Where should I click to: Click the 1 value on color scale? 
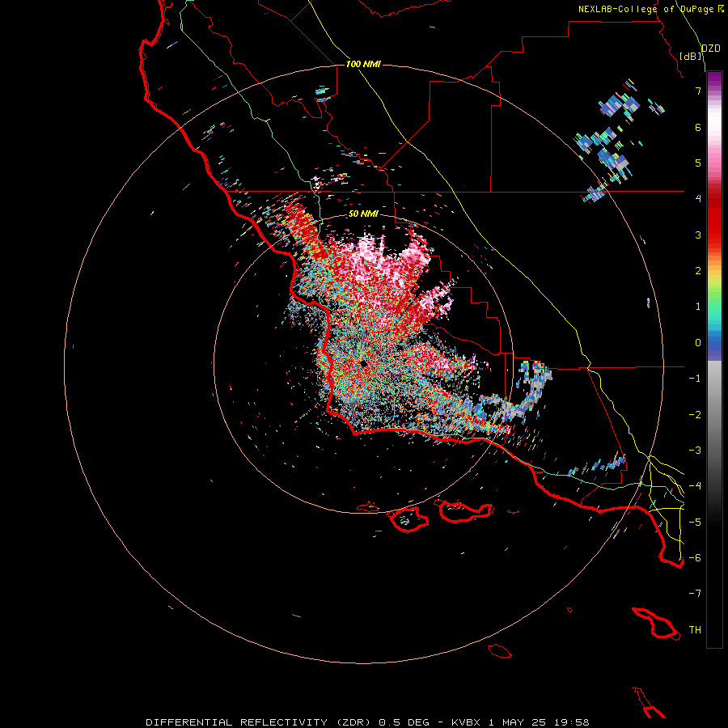pyautogui.click(x=698, y=307)
